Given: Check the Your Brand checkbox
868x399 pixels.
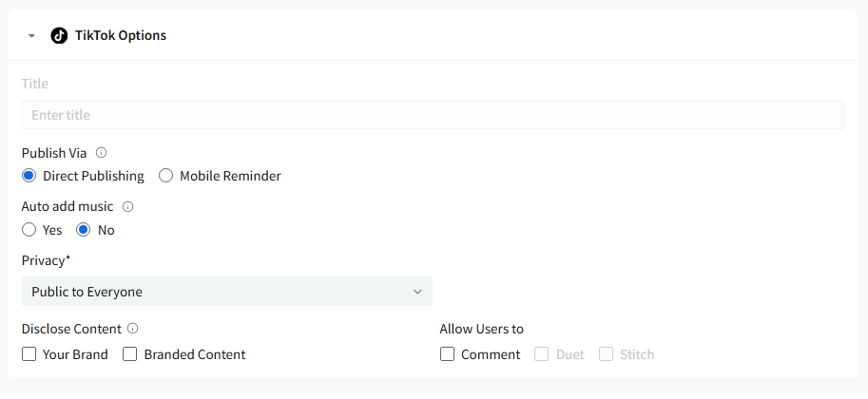Looking at the screenshot, I should (x=29, y=354).
